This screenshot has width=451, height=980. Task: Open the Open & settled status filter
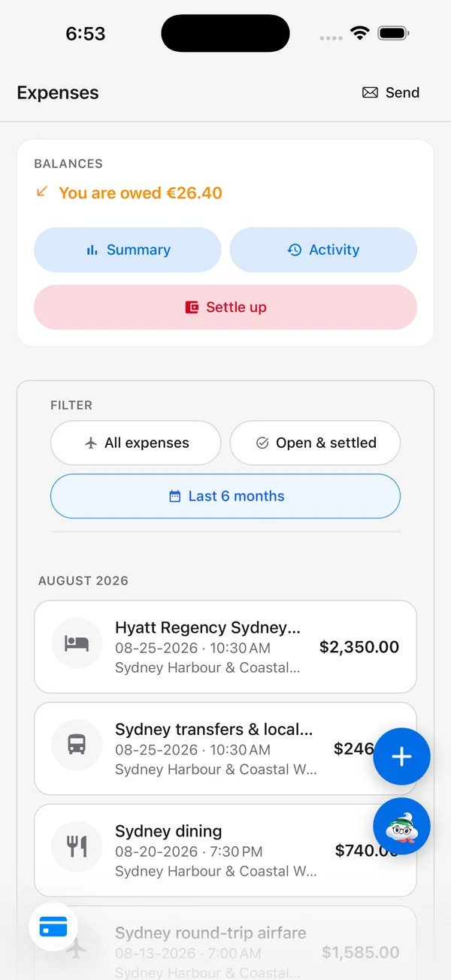point(315,443)
